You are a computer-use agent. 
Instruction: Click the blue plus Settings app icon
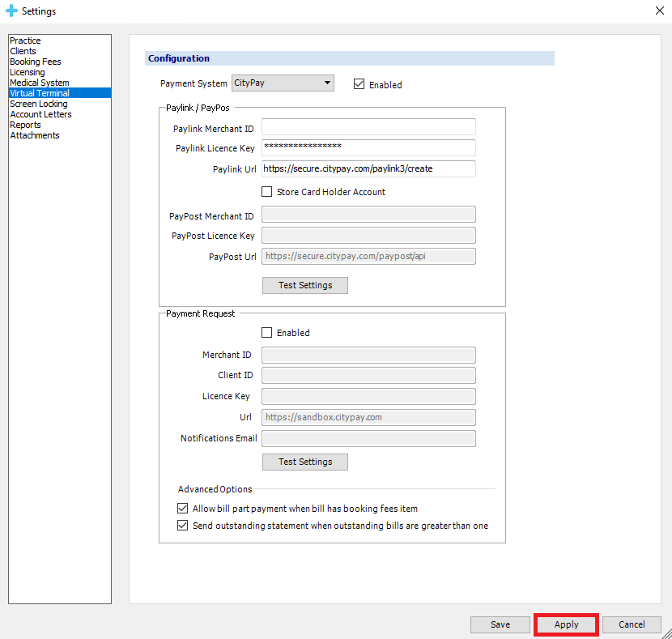click(11, 11)
